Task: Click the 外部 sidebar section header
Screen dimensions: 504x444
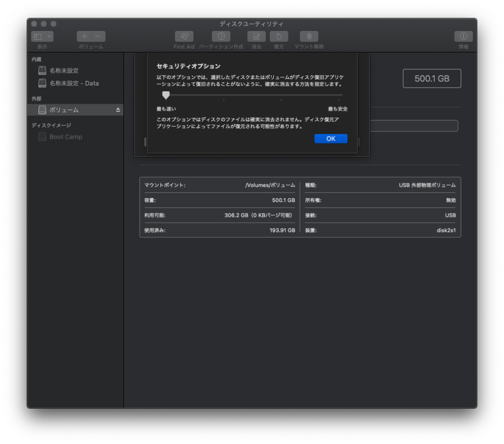Action: [36, 98]
